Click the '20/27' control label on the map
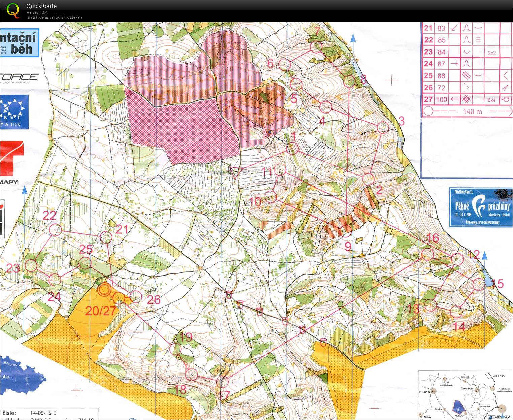 point(100,311)
